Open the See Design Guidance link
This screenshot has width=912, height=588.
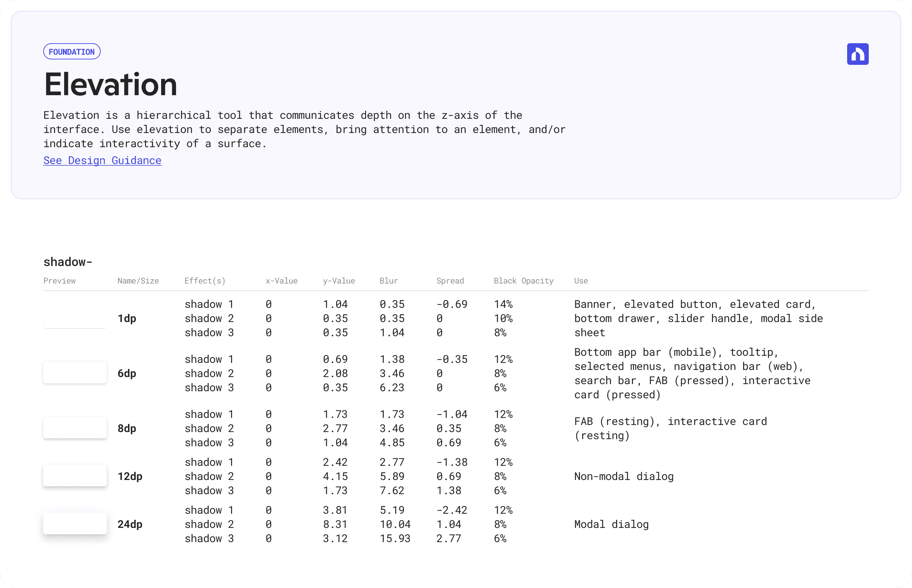102,160
